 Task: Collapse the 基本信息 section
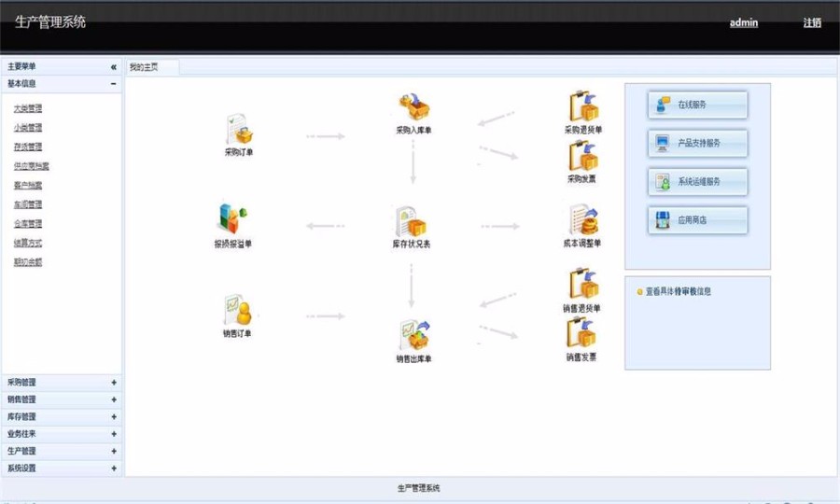114,84
